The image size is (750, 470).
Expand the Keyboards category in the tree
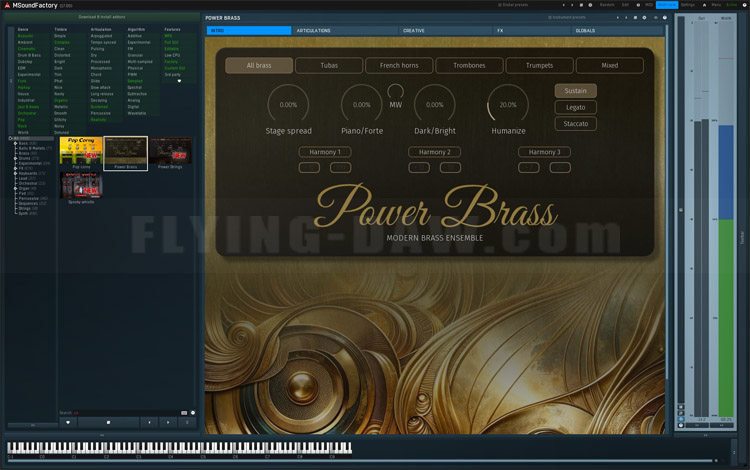coord(15,174)
